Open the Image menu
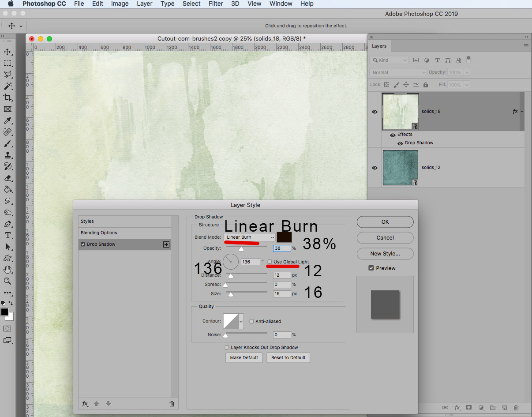Screen dimensions: 532x417 click(120, 4)
